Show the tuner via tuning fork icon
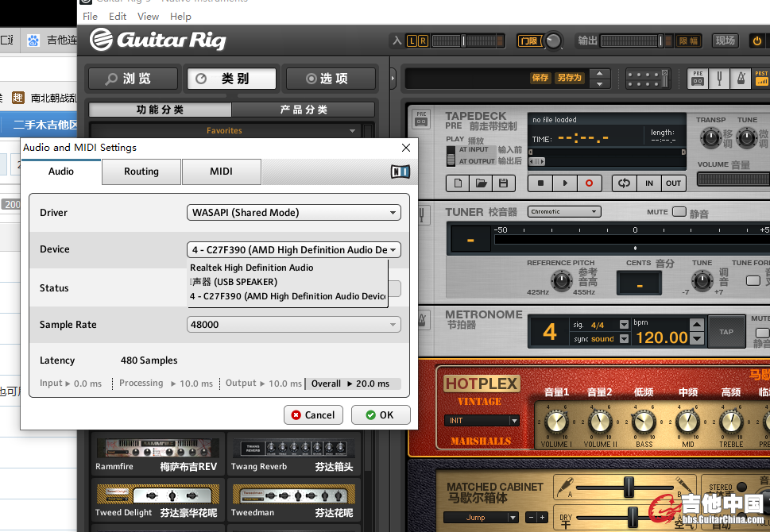Viewport: 770px width, 532px height. click(x=719, y=78)
